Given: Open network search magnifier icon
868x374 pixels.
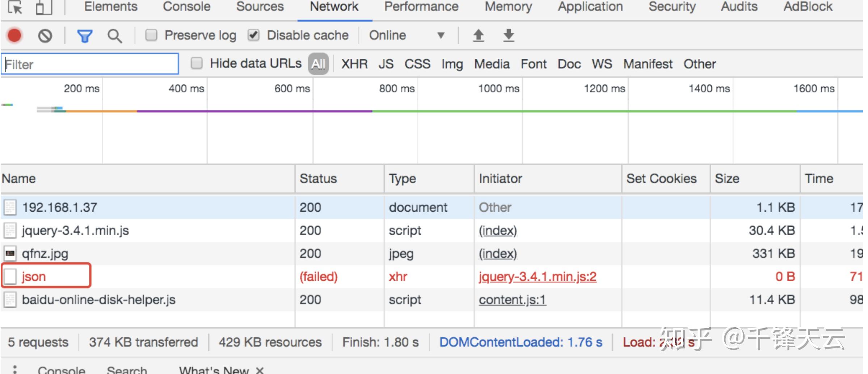Looking at the screenshot, I should pos(114,36).
